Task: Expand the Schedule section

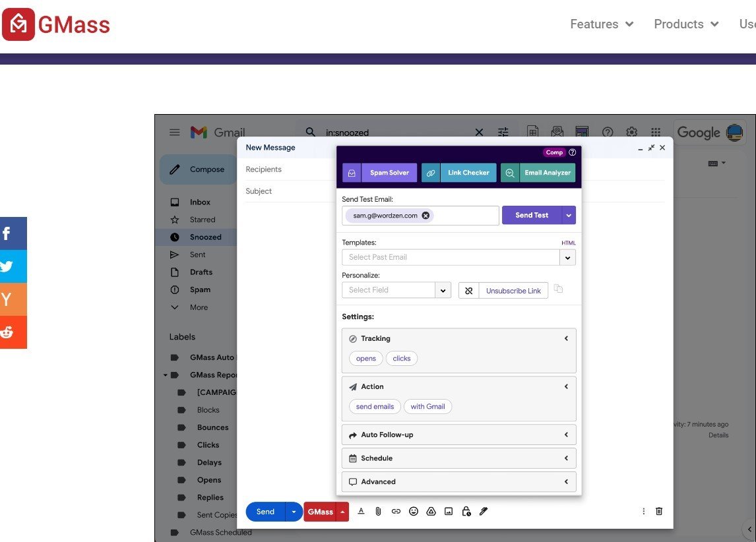Action: 459,458
